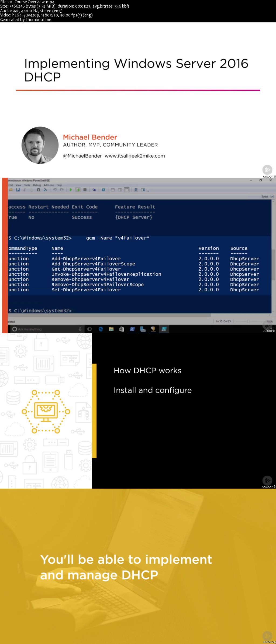Click 'Set-DhcpServerv4Failover' in the output
The image size is (276, 644).
[x=86, y=290]
